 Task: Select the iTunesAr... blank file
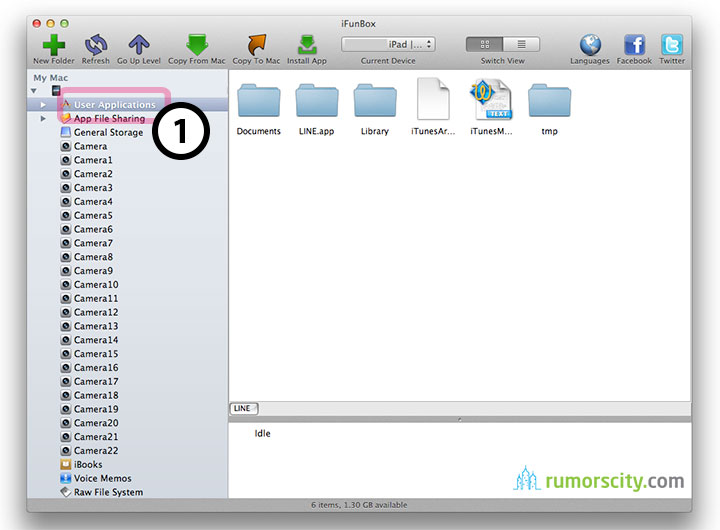(433, 99)
